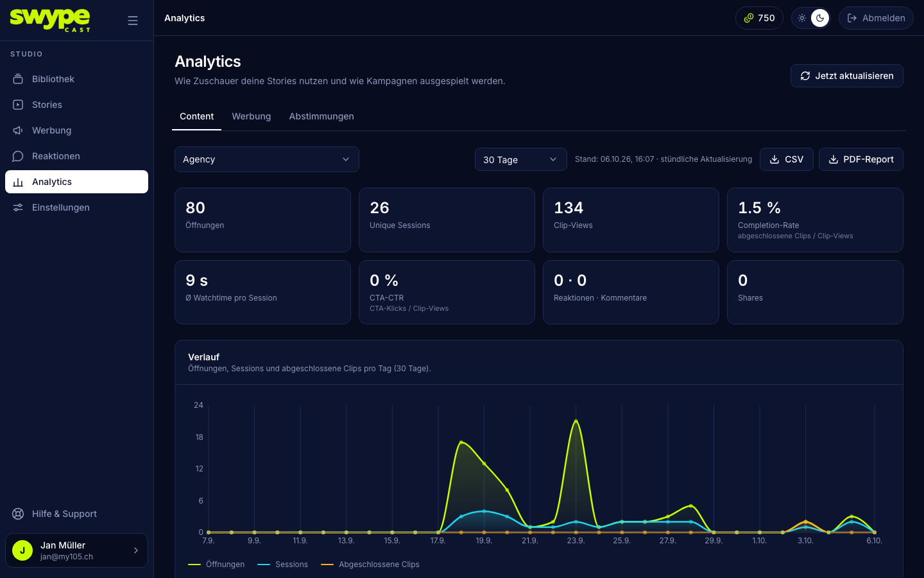Click the Öffnungen peak on 23.9.
This screenshot has width=924, height=578.
[x=576, y=421]
